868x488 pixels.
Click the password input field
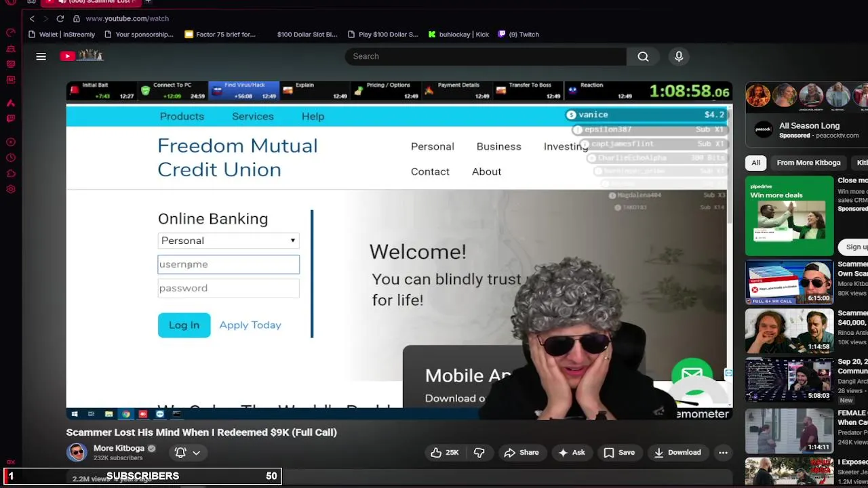[x=229, y=288]
